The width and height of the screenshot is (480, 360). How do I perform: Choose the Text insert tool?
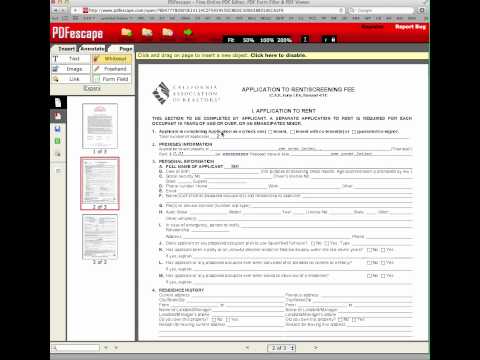(71, 59)
